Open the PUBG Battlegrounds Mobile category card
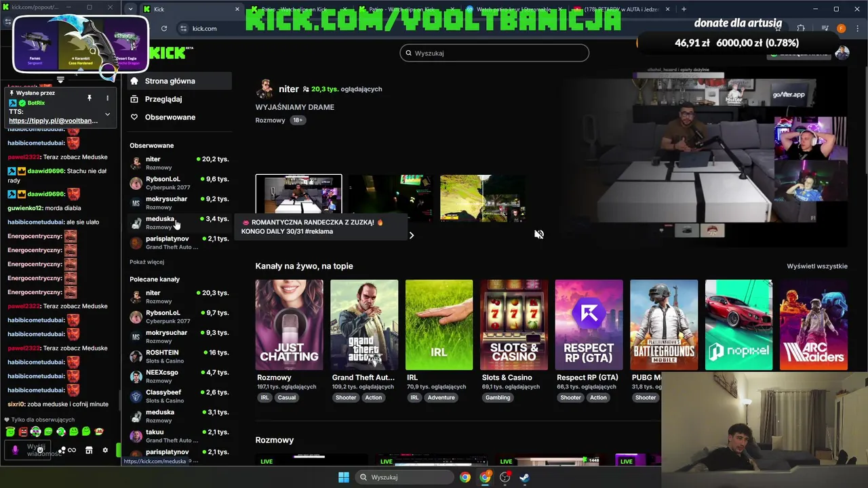This screenshot has height=488, width=868. pyautogui.click(x=664, y=325)
